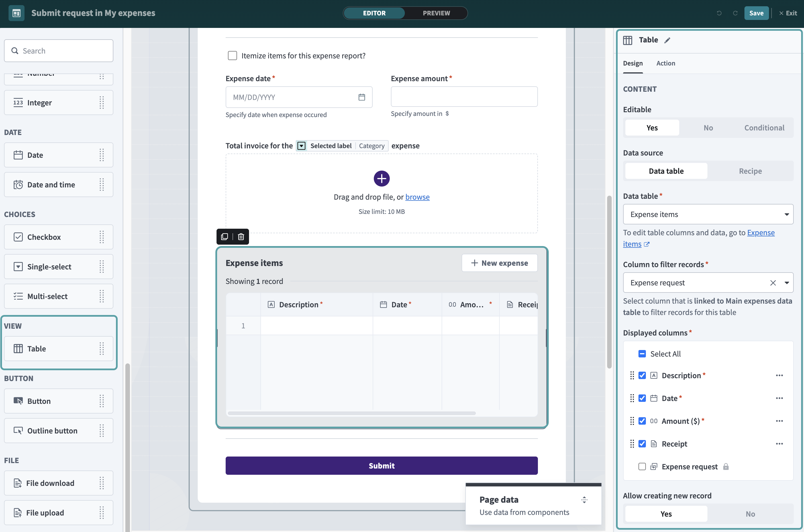Image resolution: width=804 pixels, height=532 pixels.
Task: Switch to the Action tab
Action: [x=666, y=63]
